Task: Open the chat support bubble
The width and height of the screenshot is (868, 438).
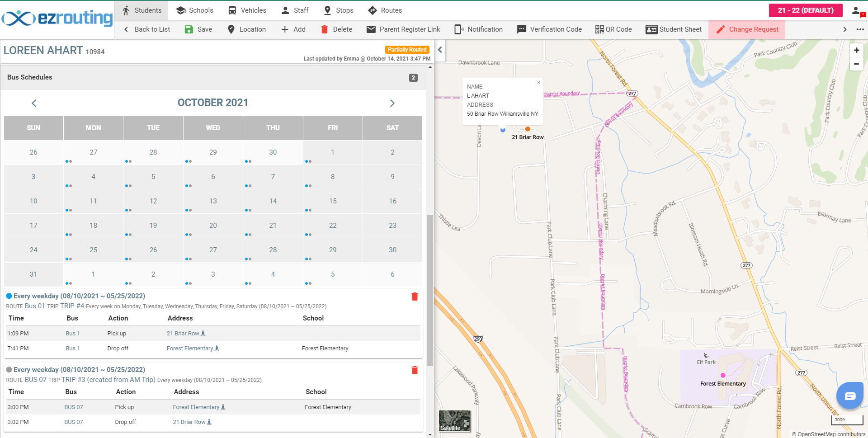Action: (x=850, y=396)
